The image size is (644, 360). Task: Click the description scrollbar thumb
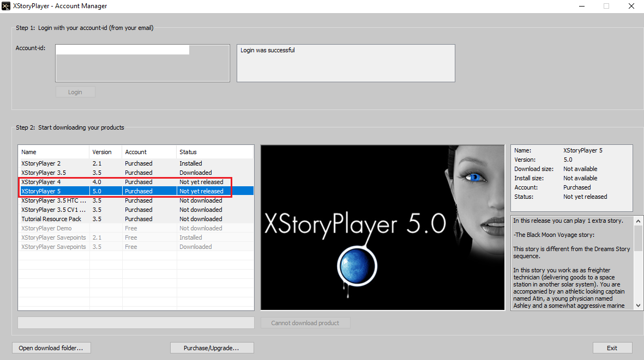pyautogui.click(x=638, y=238)
